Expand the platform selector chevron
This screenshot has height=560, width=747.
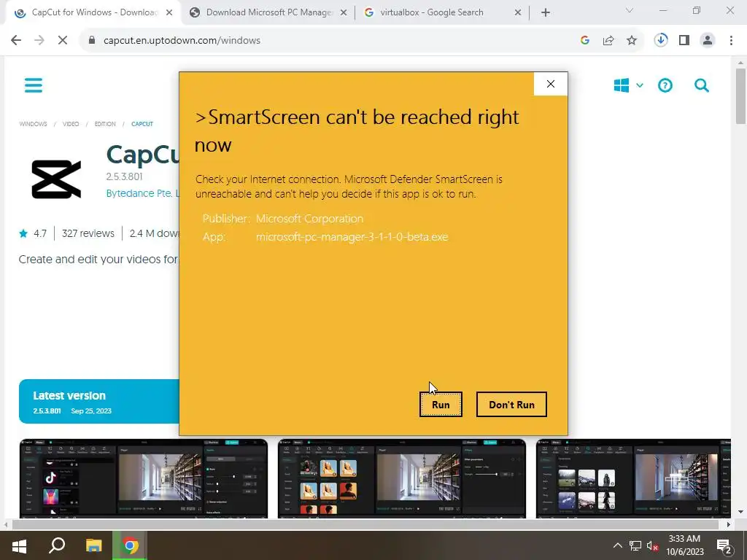click(640, 86)
